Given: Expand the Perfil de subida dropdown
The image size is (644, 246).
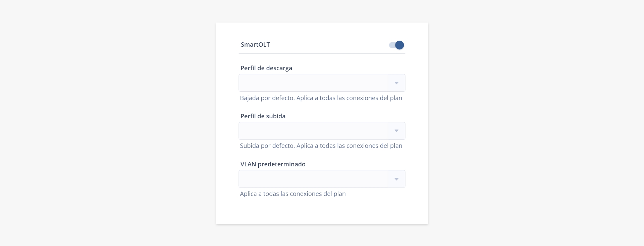Looking at the screenshot, I should tap(322, 131).
